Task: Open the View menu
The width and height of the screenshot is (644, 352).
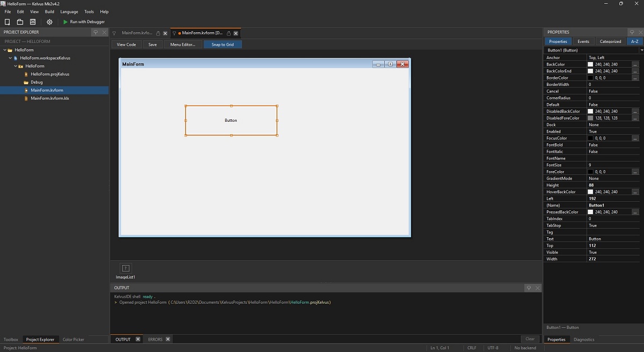Action: tap(34, 11)
